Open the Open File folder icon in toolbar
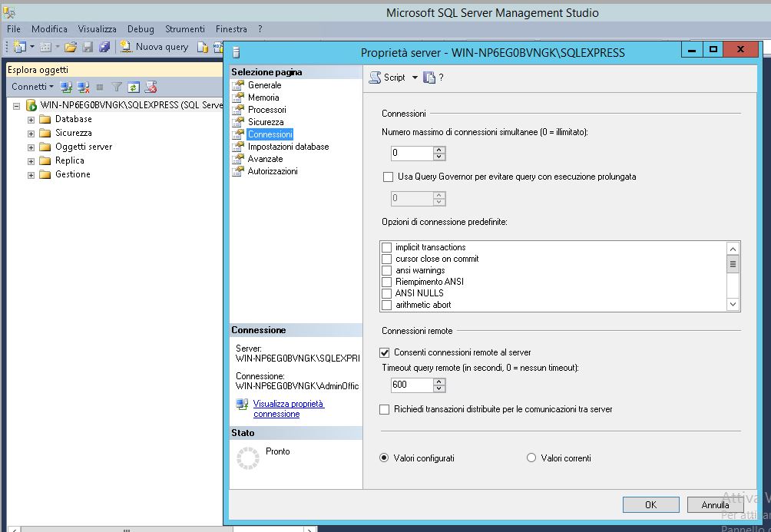 [x=71, y=47]
